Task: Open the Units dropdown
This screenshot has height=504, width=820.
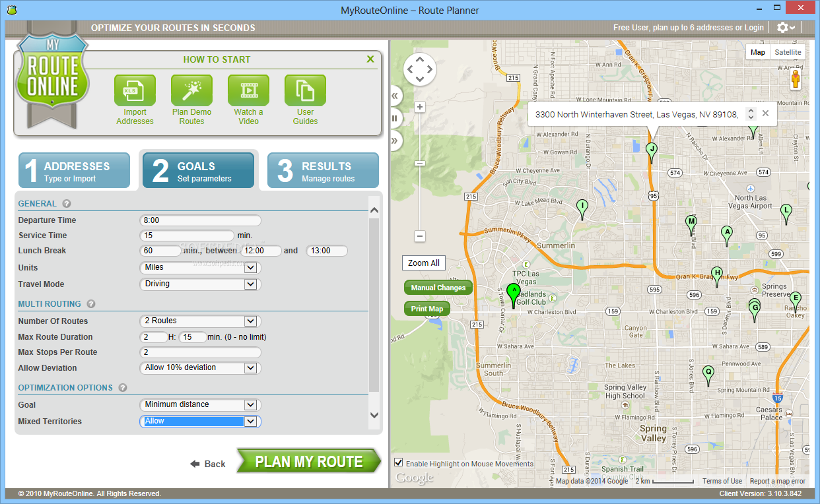Action: [201, 268]
